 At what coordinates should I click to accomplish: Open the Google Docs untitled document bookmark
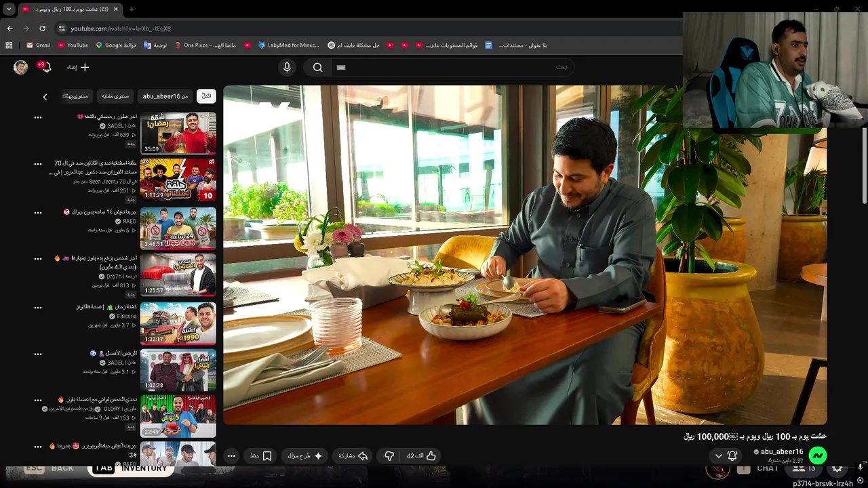[516, 45]
